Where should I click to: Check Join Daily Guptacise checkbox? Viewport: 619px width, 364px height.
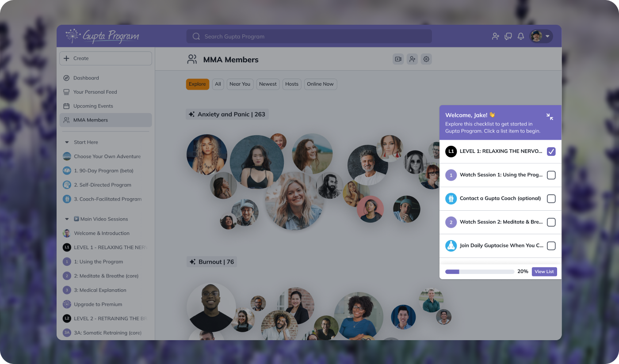[551, 246]
